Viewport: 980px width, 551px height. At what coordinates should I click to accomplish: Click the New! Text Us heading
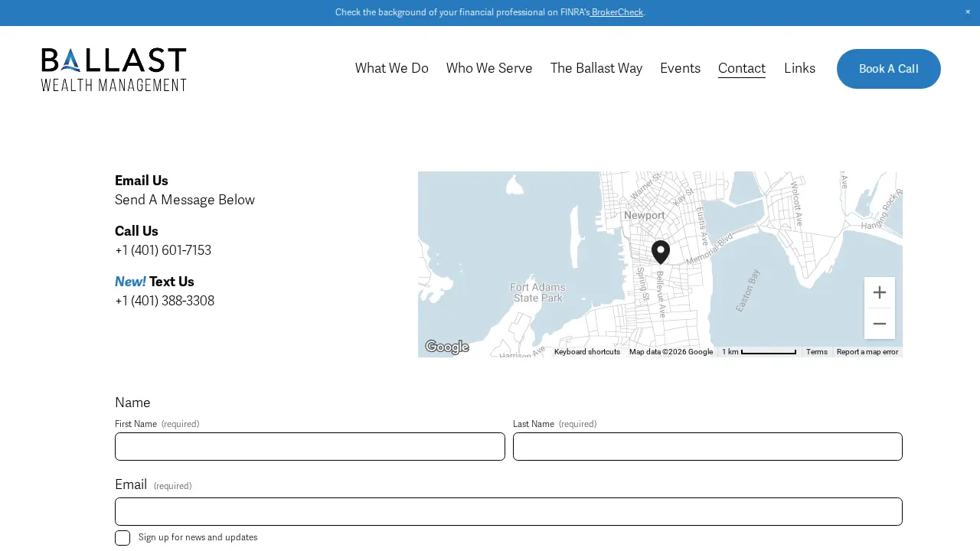(x=155, y=282)
